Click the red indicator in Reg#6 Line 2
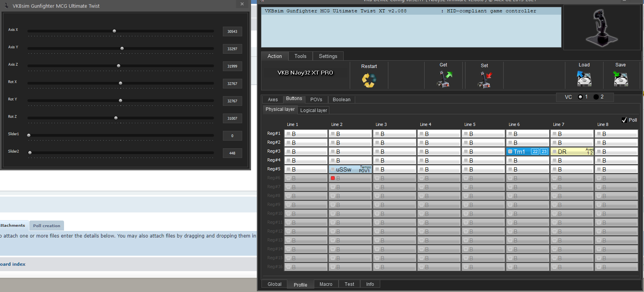 tap(333, 178)
